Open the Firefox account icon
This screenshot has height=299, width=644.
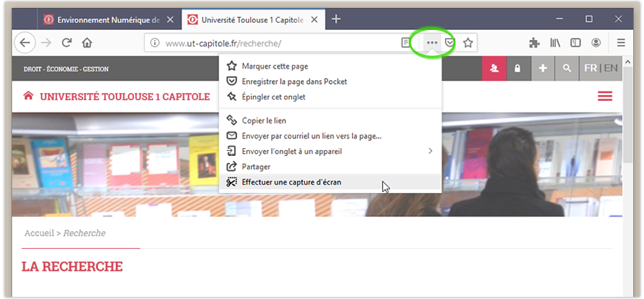click(x=596, y=43)
